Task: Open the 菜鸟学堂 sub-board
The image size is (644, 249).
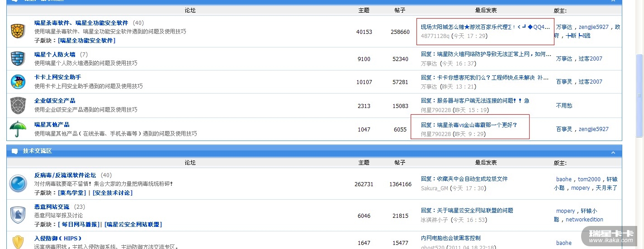Action: click(72, 193)
